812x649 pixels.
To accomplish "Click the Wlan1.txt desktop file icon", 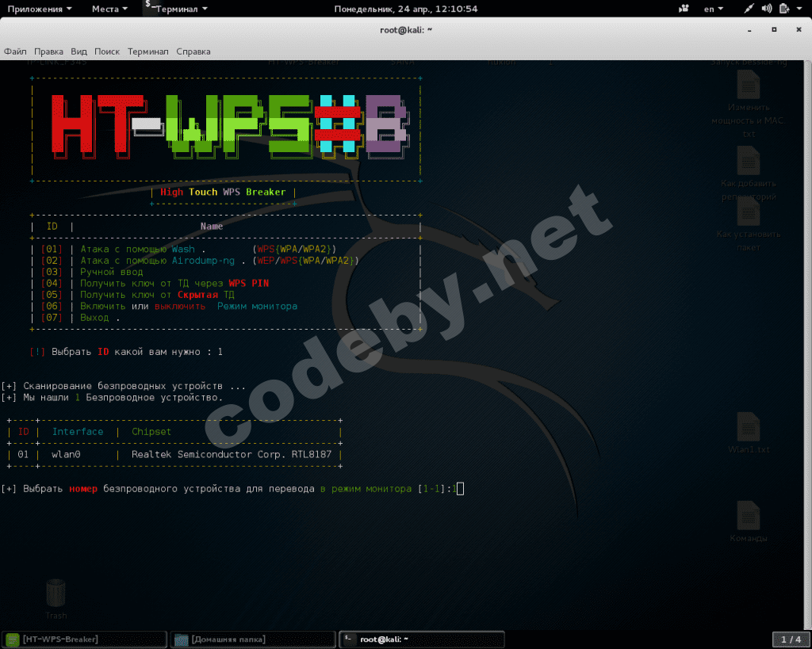I will (749, 427).
